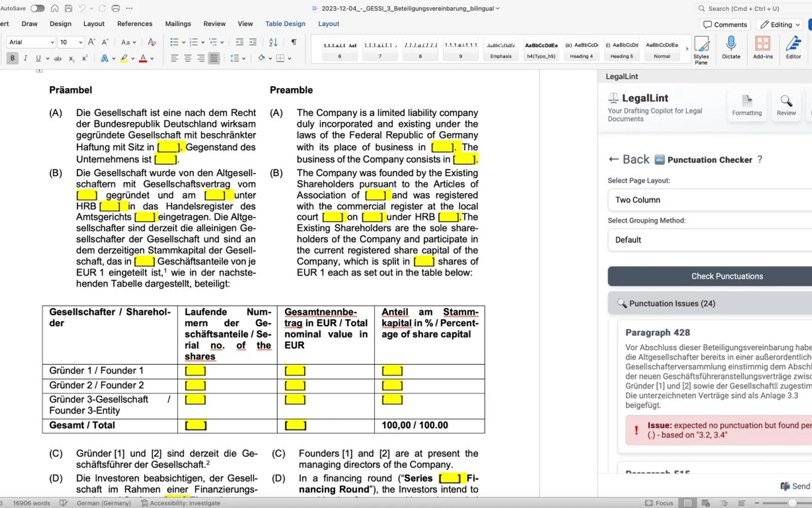The height and width of the screenshot is (508, 812).
Task: Switch to the Mailings tab
Action: [178, 24]
